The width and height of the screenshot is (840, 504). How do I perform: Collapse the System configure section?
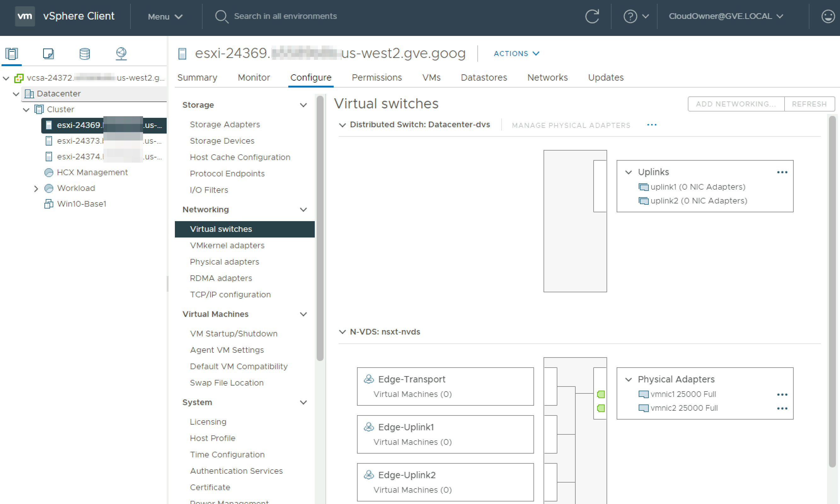(303, 403)
